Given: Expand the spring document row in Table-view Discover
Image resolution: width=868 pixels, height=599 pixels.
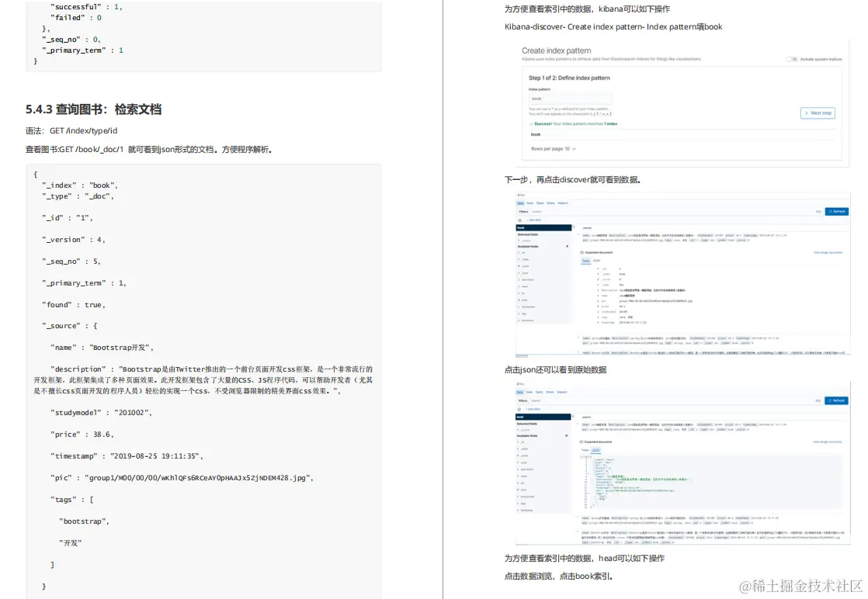Looking at the screenshot, I should point(578,338).
